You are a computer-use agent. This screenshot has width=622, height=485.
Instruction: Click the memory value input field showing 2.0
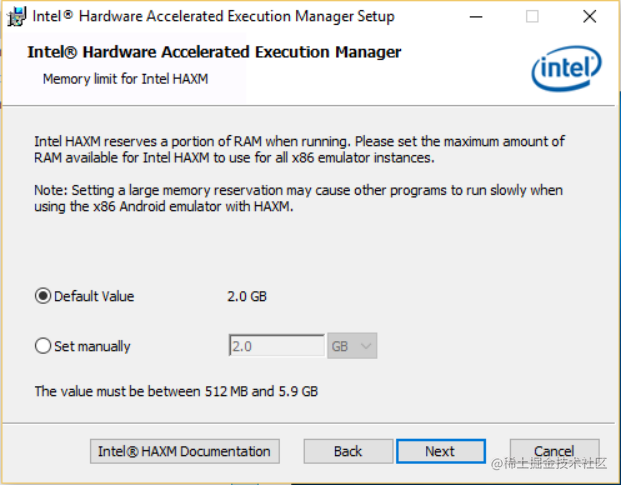point(276,346)
